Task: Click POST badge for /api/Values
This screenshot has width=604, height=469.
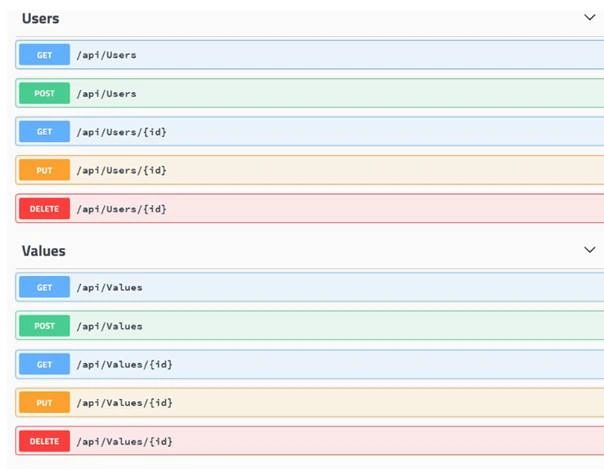Action: pos(44,326)
